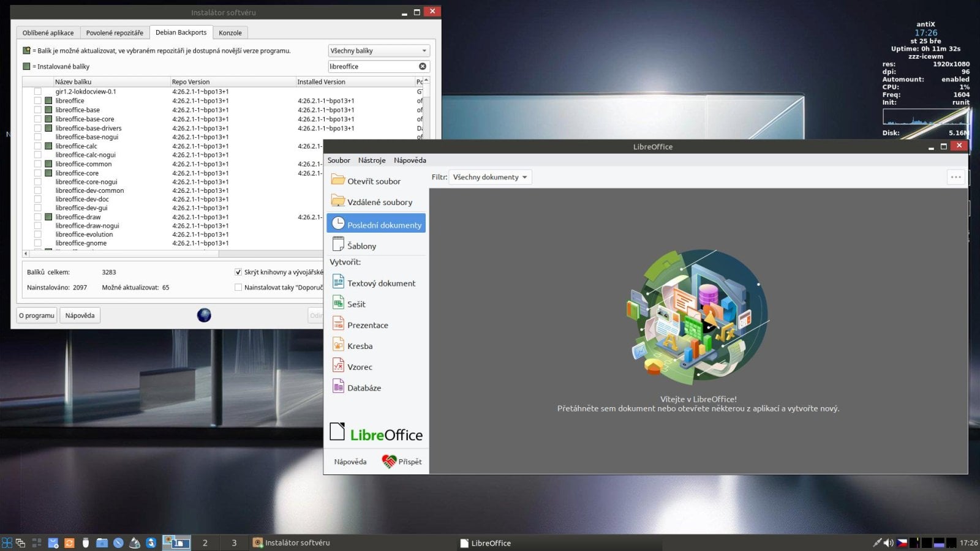Enable the Nainstalovat taky "Doporuč checkbox
This screenshot has height=551, width=980.
click(238, 287)
